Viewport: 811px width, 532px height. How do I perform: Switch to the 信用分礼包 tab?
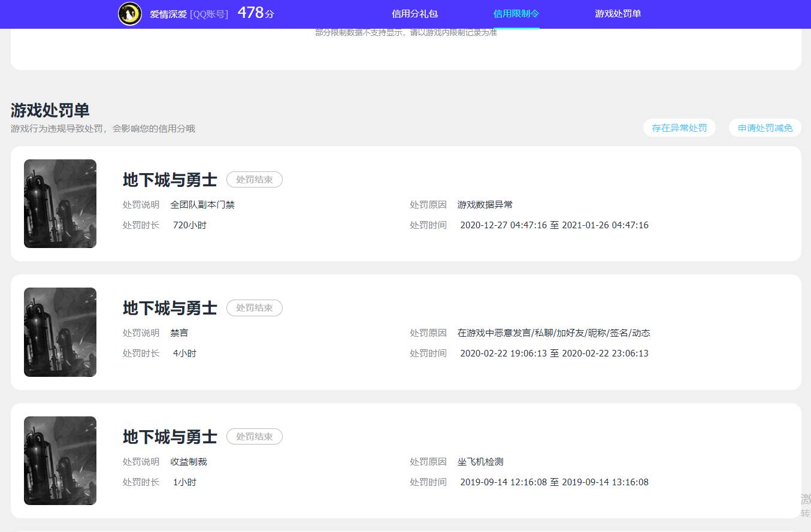[414, 13]
